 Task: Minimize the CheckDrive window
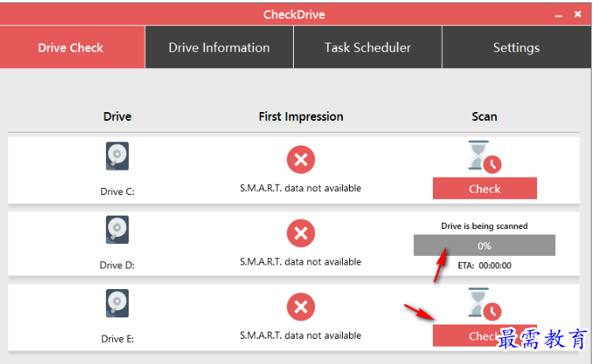coord(558,15)
